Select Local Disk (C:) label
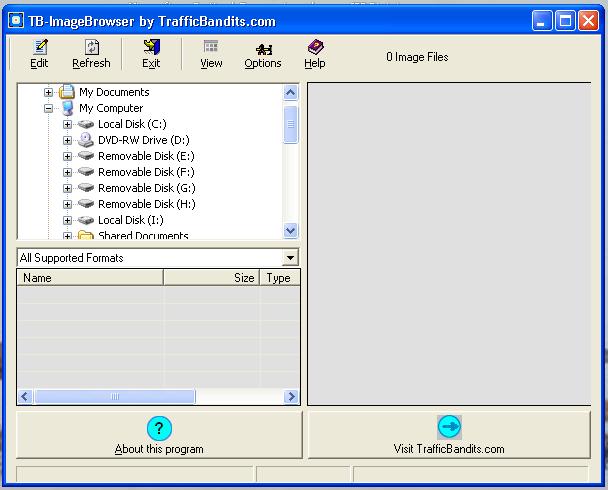Screen dimensions: 608x490 (132, 124)
